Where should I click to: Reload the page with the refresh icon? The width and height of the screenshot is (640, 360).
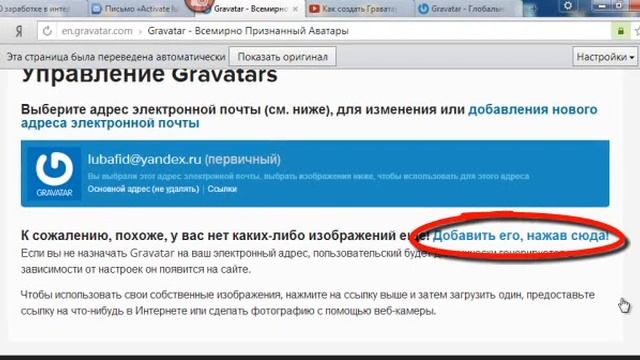pyautogui.click(x=47, y=31)
